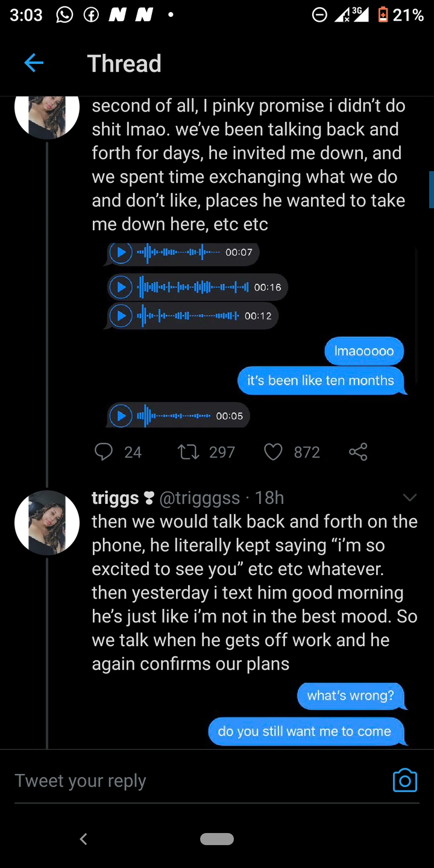Play the 00:07 voice message
Viewport: 434px width, 868px height.
[x=121, y=252]
